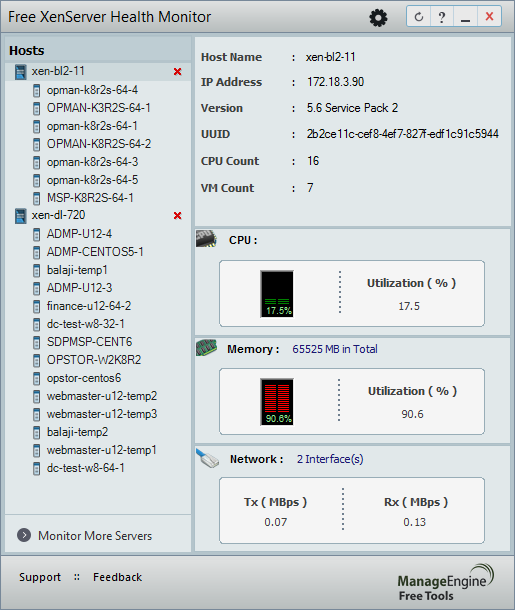Select VM ADMP-U12-4
Image resolution: width=515 pixels, height=610 pixels.
pyautogui.click(x=79, y=234)
